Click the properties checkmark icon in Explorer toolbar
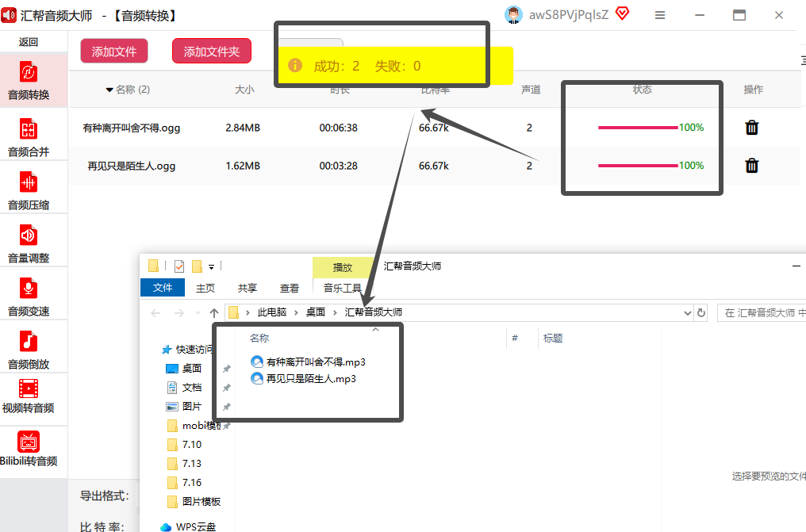806x532 pixels. tap(178, 266)
